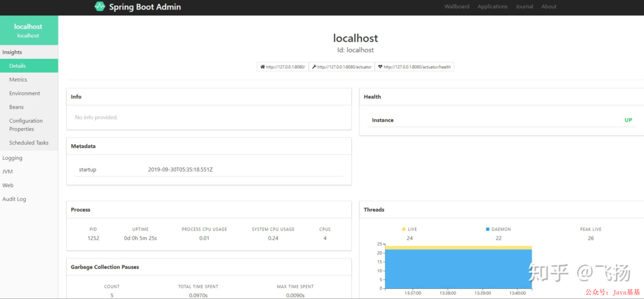Open Scheduled Tasks in the sidebar
Viewport: 644px width, 299px height.
(x=29, y=143)
